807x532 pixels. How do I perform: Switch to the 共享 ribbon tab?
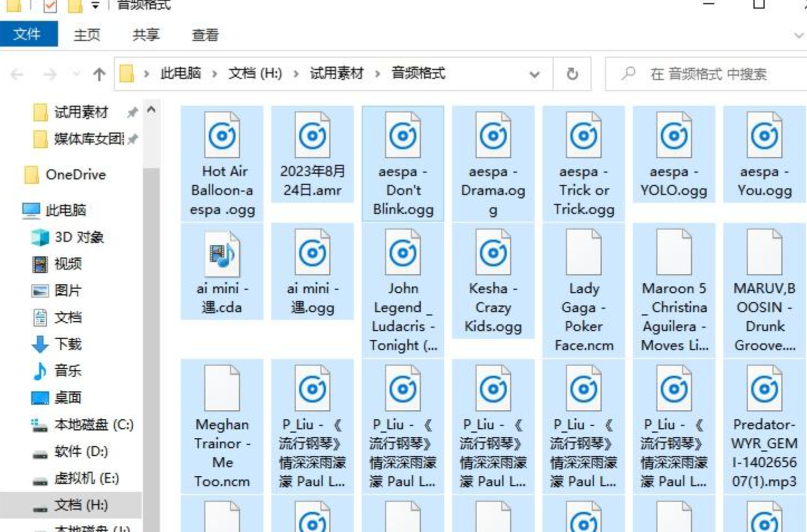(x=146, y=35)
